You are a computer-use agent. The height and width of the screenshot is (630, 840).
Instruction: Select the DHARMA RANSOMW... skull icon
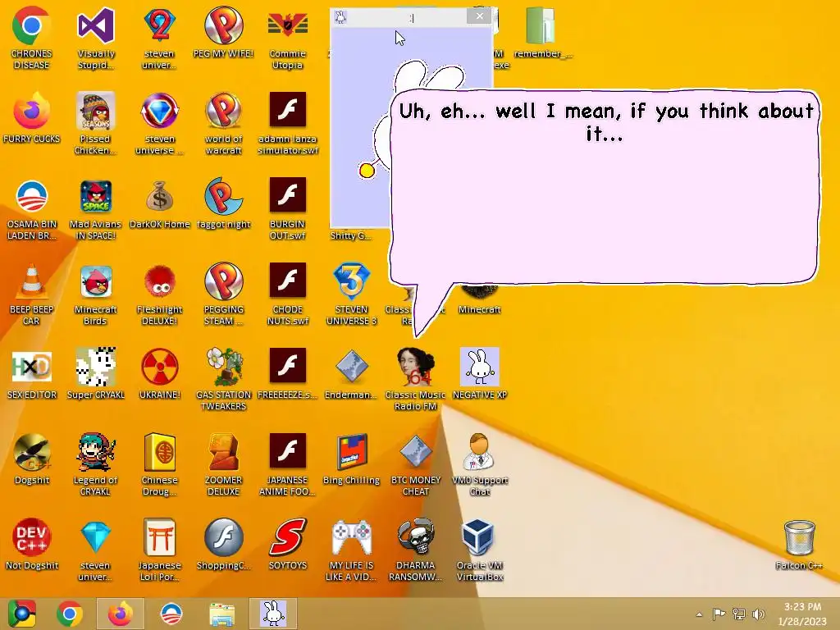coord(416,537)
